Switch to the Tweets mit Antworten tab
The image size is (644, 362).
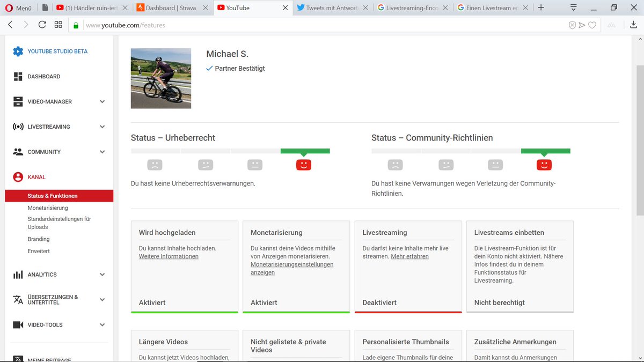click(x=333, y=8)
